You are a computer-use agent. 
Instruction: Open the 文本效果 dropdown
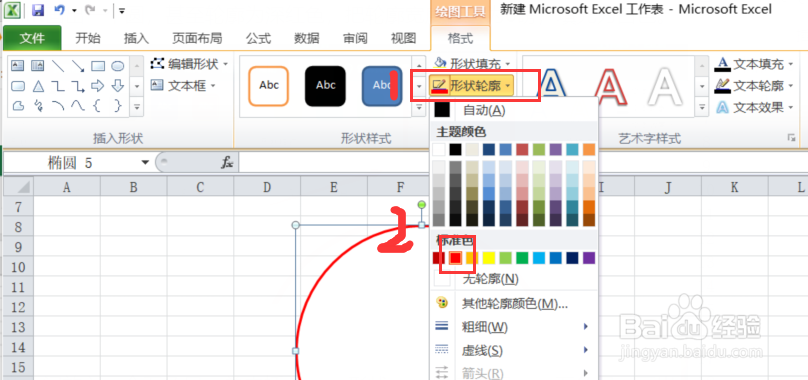(754, 107)
